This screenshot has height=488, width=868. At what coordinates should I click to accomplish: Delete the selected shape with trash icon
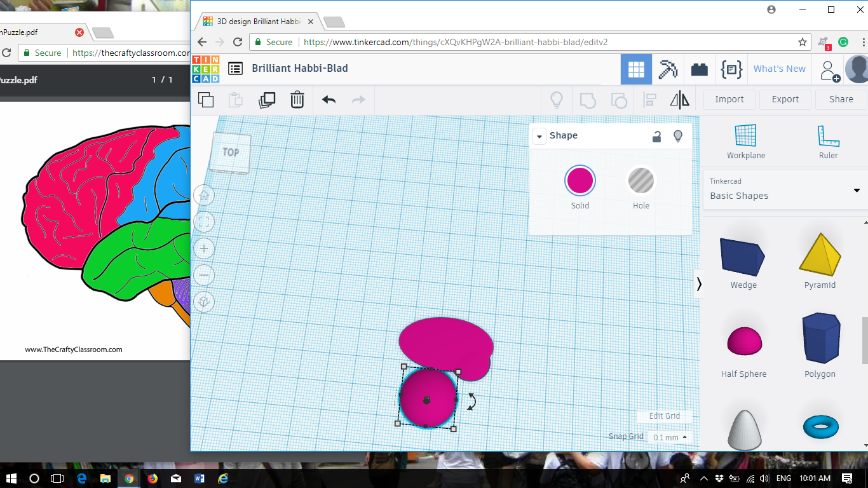pos(297,100)
